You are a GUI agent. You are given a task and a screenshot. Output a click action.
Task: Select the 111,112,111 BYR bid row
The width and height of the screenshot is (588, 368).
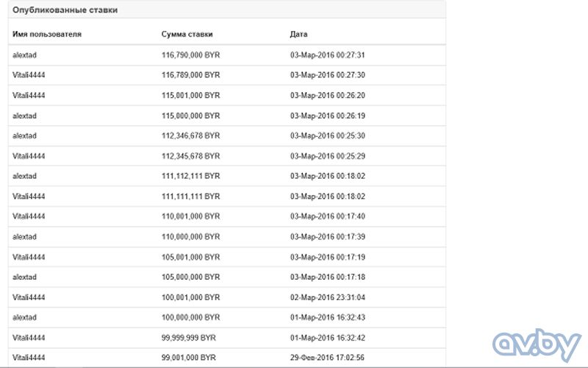coord(227,176)
